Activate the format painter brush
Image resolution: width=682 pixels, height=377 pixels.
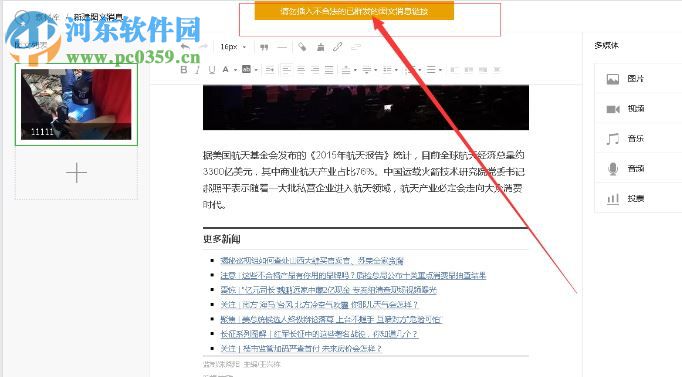pyautogui.click(x=321, y=47)
